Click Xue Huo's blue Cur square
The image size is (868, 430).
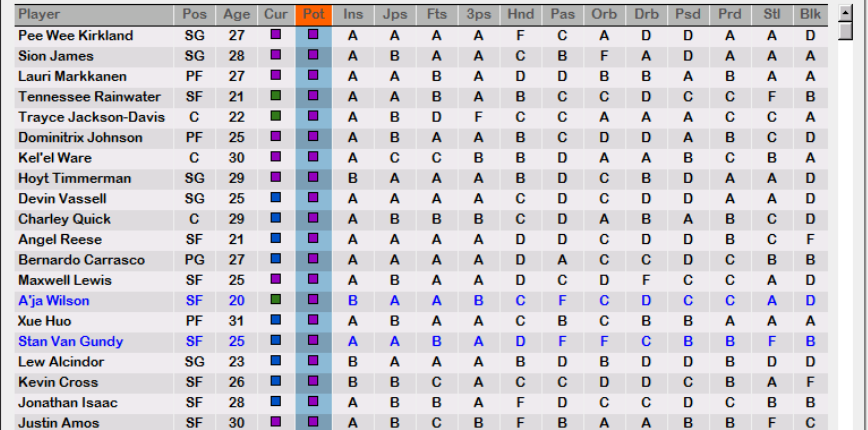pyautogui.click(x=275, y=321)
